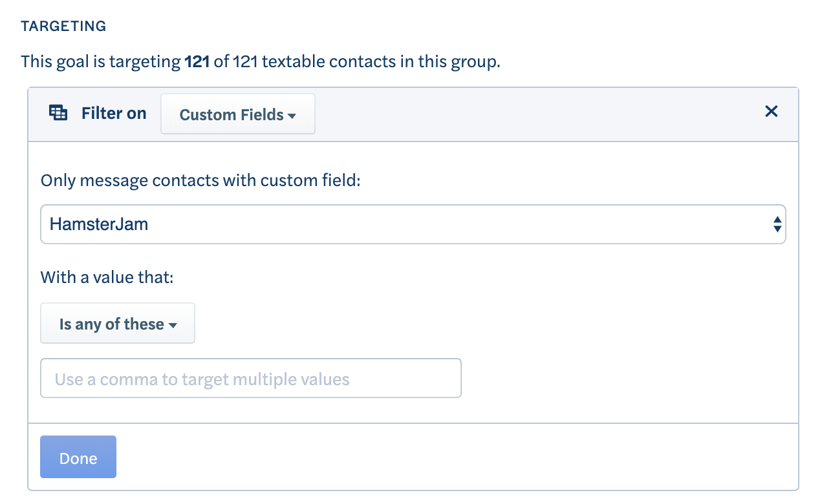Click the "This goal is targeting" sentence start

pos(101,62)
